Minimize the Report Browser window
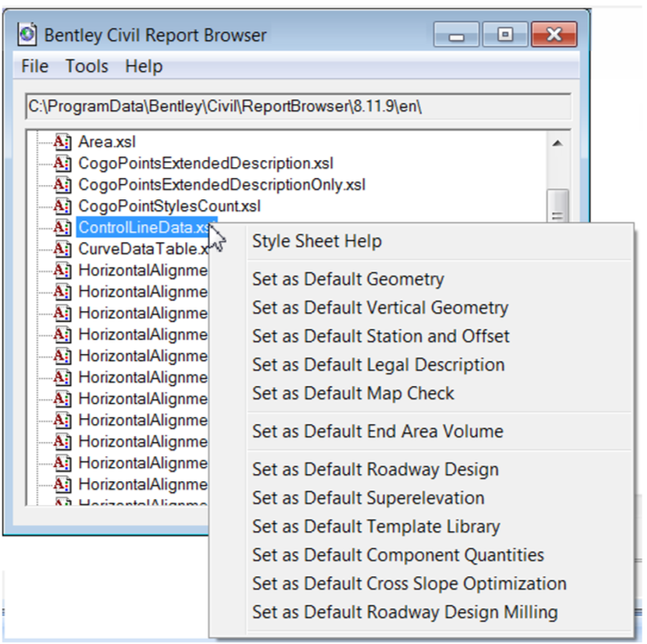 [x=456, y=35]
